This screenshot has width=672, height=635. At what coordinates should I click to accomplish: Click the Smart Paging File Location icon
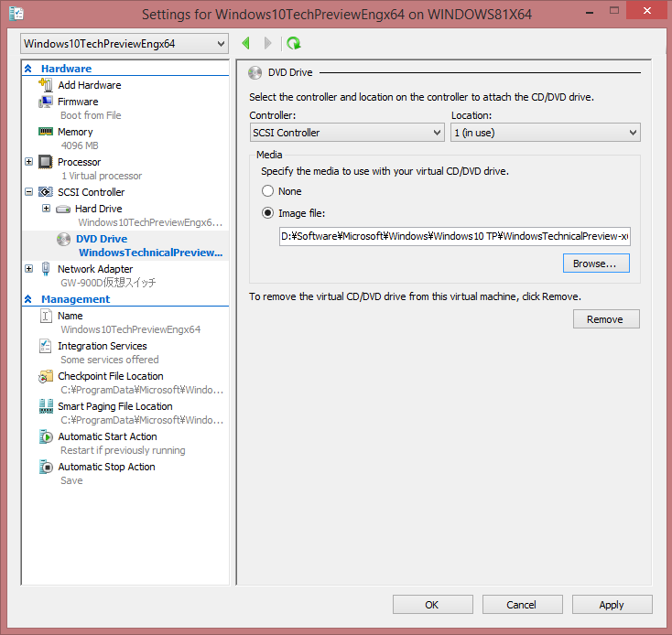[46, 406]
